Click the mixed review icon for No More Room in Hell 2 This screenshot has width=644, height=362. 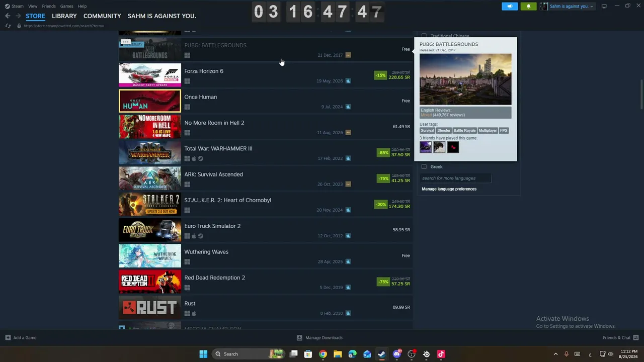tap(348, 133)
